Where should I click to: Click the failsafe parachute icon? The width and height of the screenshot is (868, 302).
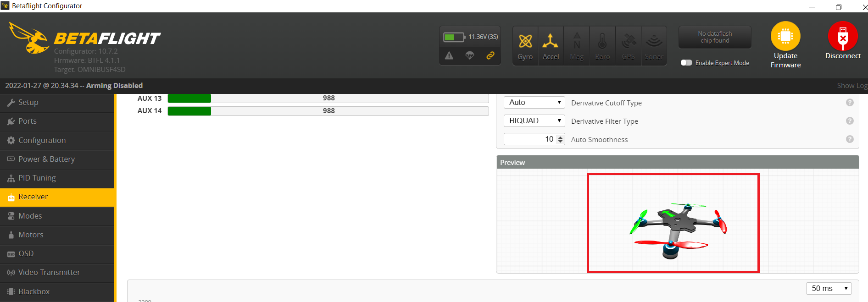(470, 55)
